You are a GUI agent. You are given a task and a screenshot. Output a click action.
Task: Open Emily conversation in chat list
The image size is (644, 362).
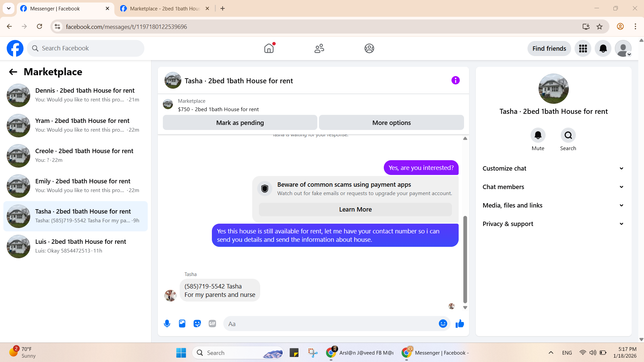coord(76,186)
